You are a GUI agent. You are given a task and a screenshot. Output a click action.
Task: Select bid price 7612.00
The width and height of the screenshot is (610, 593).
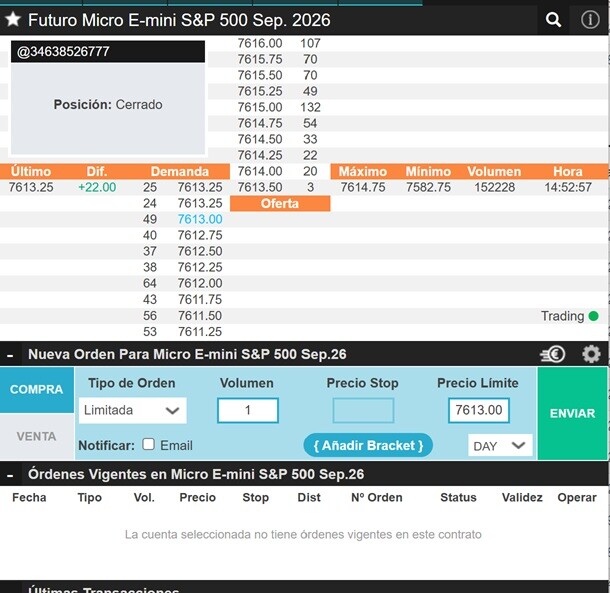pyautogui.click(x=200, y=283)
